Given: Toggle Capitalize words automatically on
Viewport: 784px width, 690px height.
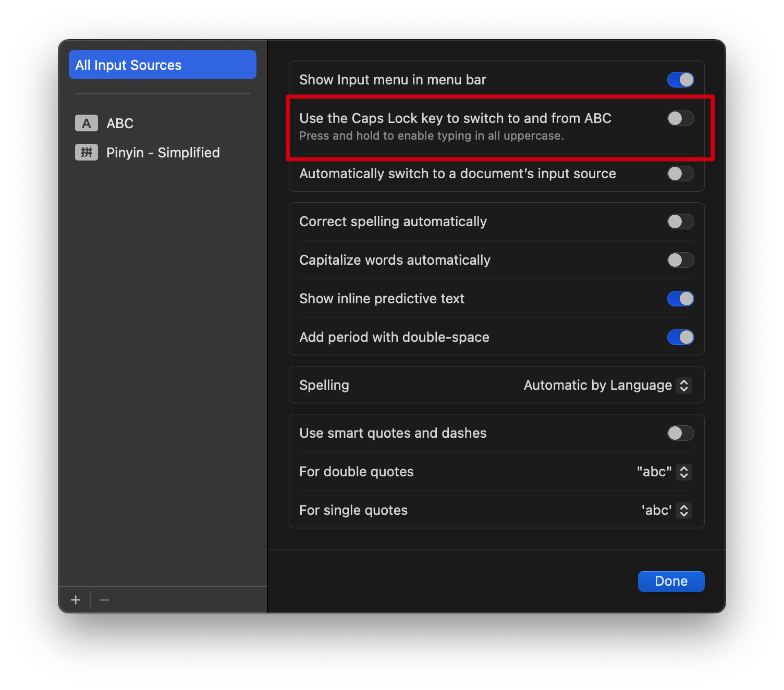Looking at the screenshot, I should (680, 260).
